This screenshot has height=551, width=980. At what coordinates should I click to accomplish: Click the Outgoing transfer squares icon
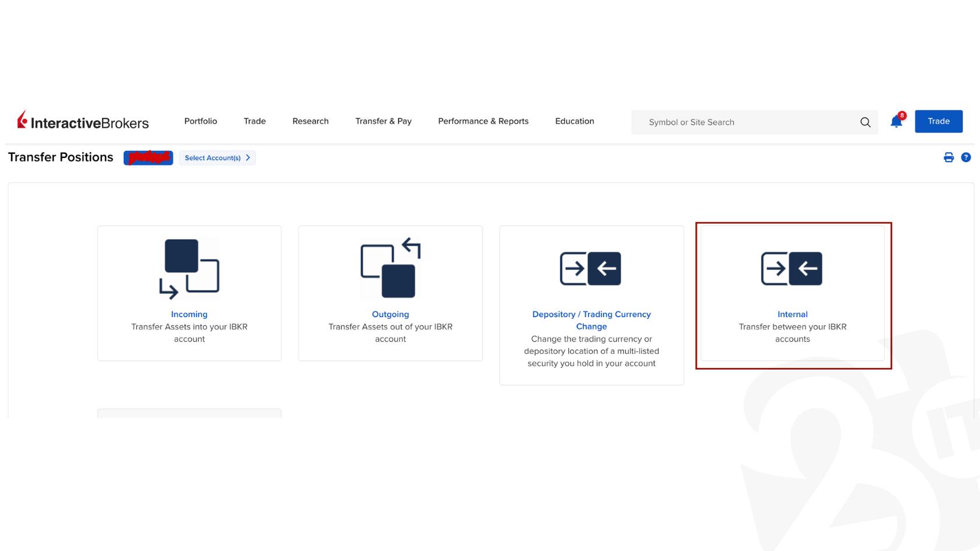point(390,268)
